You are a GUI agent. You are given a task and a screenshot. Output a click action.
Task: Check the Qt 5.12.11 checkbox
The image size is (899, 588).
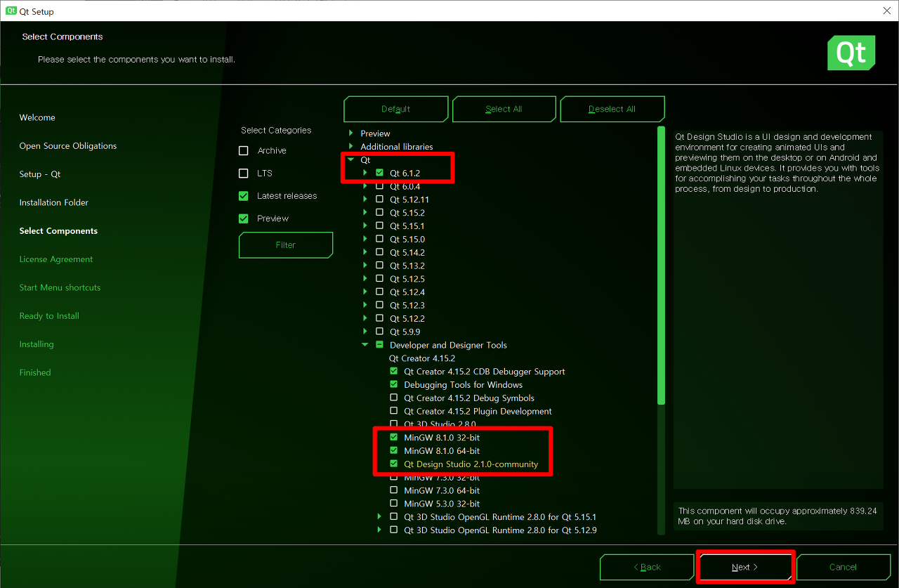(x=380, y=200)
